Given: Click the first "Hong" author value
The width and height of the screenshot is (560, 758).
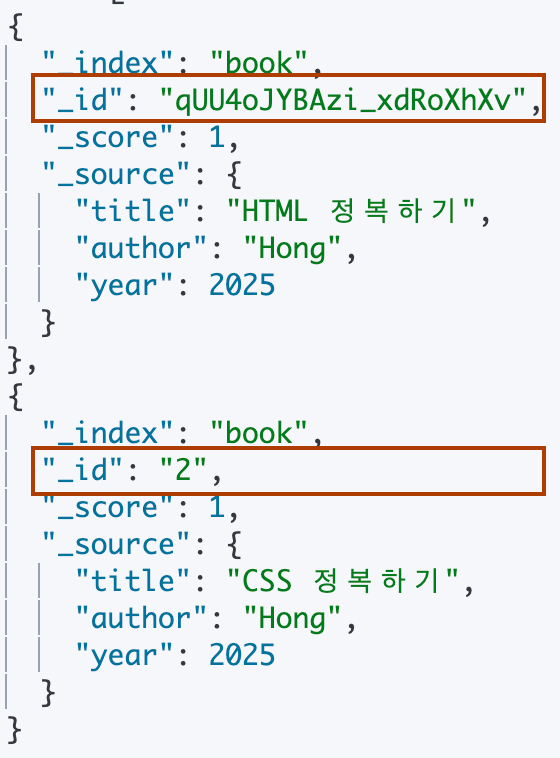Looking at the screenshot, I should [x=292, y=249].
